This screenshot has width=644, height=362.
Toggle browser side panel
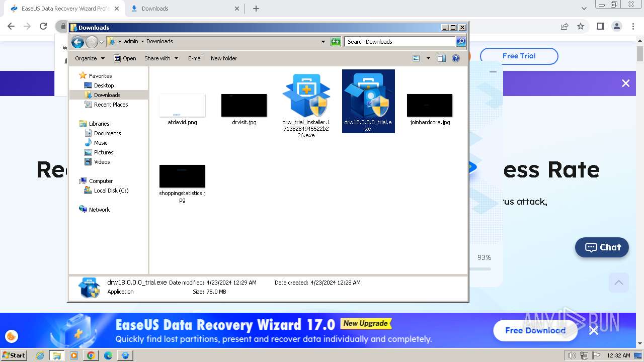600,26
